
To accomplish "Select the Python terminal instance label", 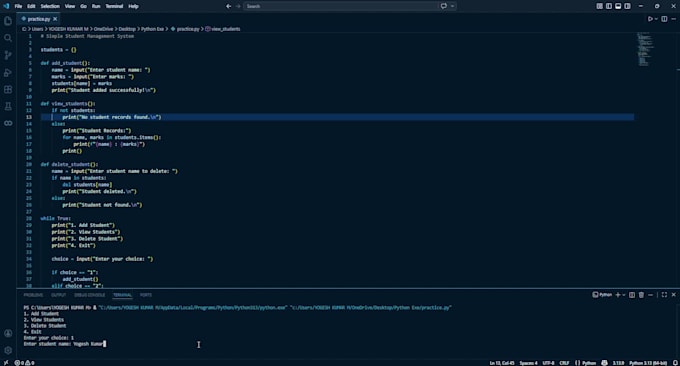I will click(x=602, y=295).
